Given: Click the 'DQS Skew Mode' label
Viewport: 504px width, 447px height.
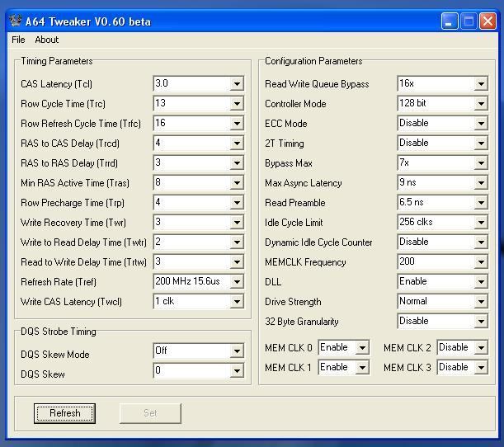Looking at the screenshot, I should 55,355.
